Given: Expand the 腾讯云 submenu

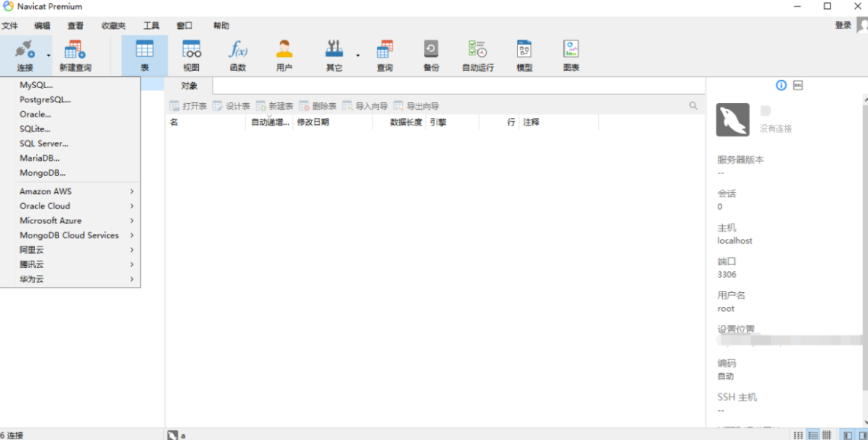Looking at the screenshot, I should tap(70, 264).
